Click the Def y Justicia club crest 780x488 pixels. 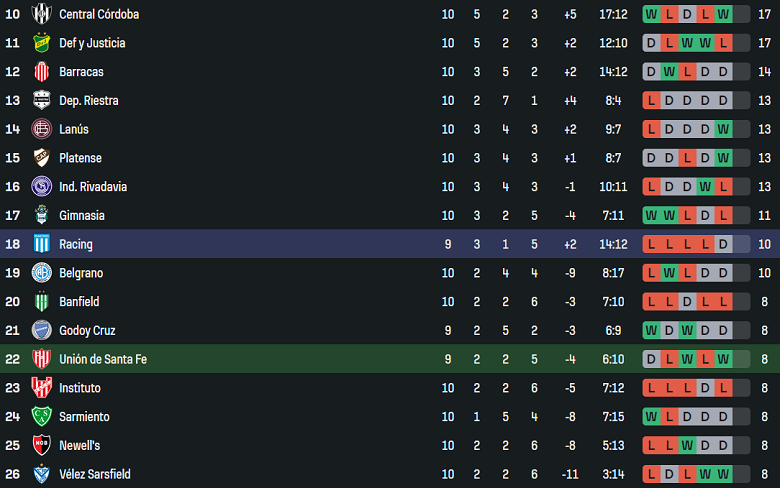pyautogui.click(x=42, y=43)
